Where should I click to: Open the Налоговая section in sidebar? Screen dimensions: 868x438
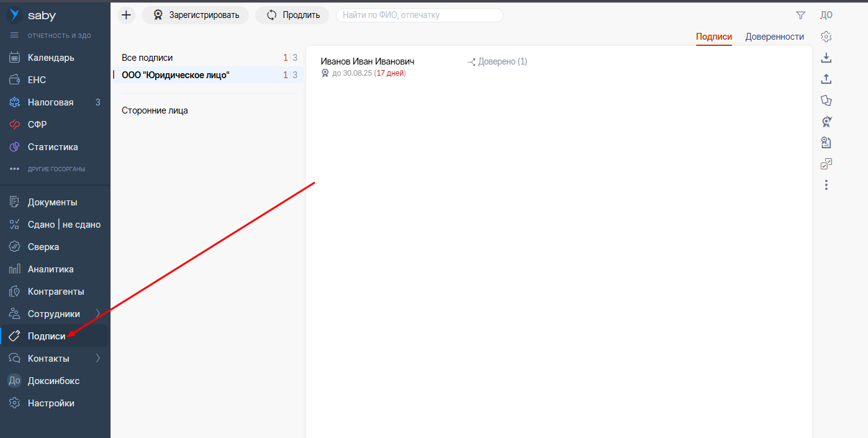(50, 102)
